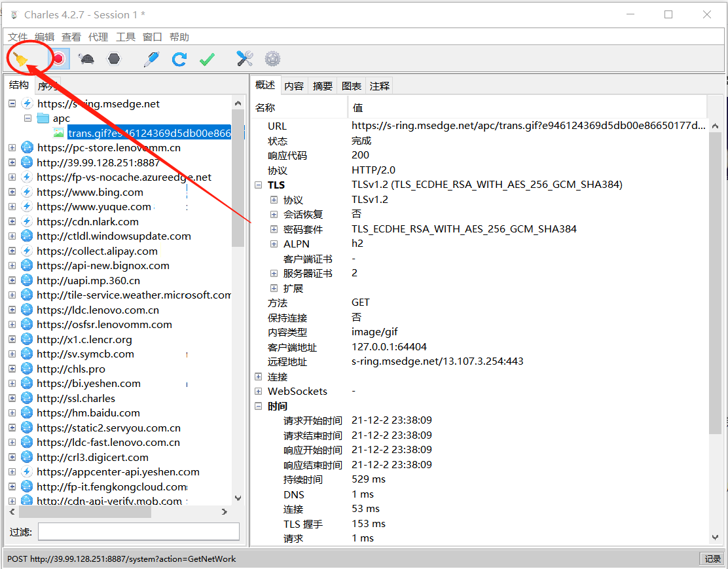Image resolution: width=728 pixels, height=569 pixels.
Task: Expand the ALPN row
Action: [x=274, y=244]
